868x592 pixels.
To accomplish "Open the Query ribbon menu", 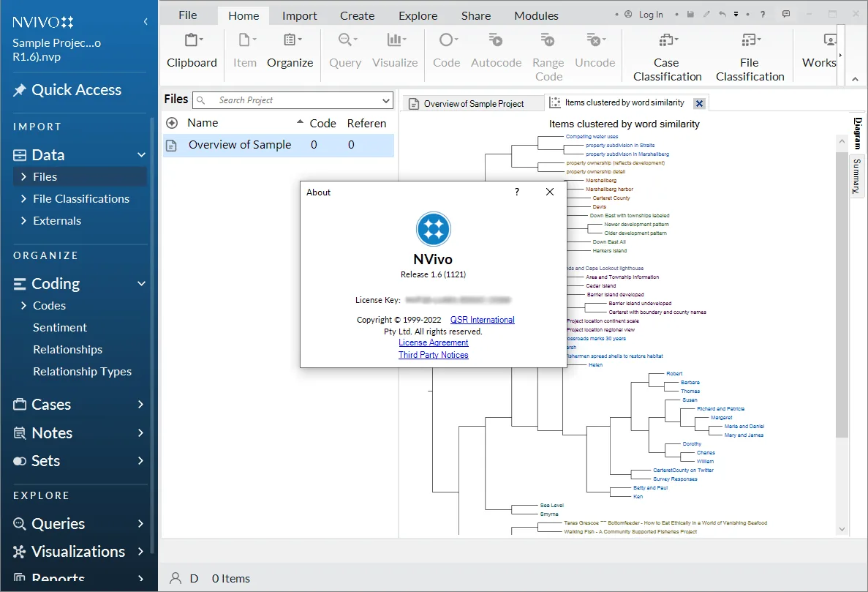I will [345, 51].
